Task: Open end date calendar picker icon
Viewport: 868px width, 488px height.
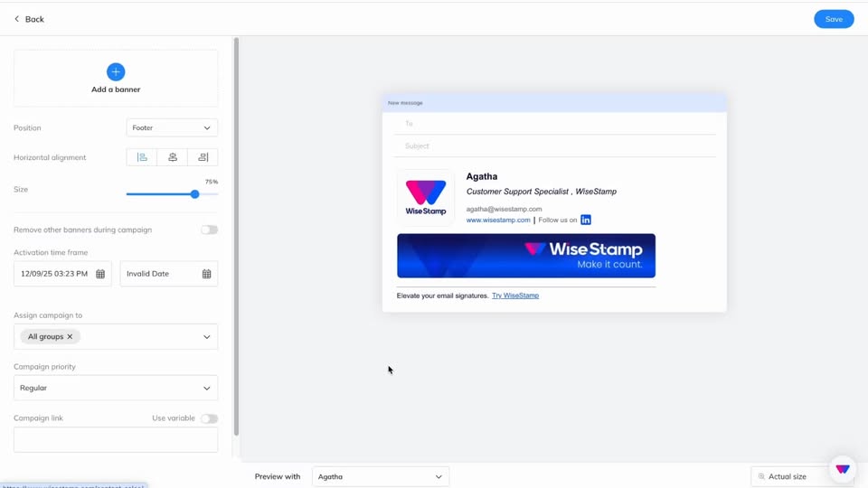Action: pyautogui.click(x=206, y=274)
